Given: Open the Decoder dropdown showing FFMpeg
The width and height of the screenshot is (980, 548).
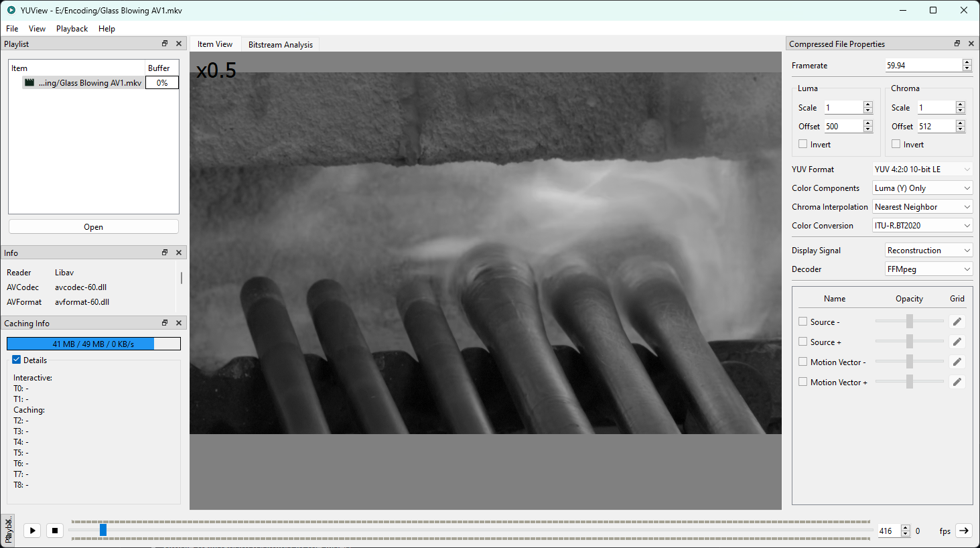Looking at the screenshot, I should click(x=928, y=269).
